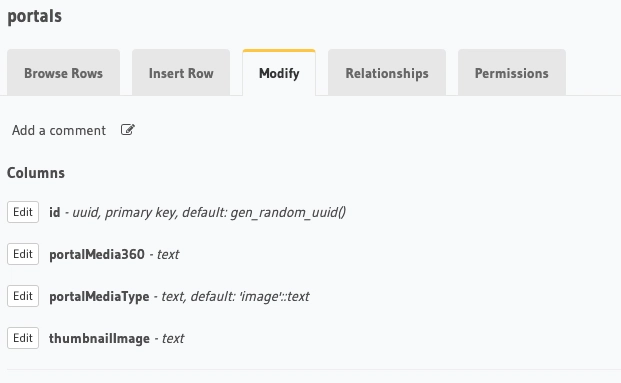The height and width of the screenshot is (383, 621).
Task: Select the thumbnailImage column name
Action: [x=99, y=339]
